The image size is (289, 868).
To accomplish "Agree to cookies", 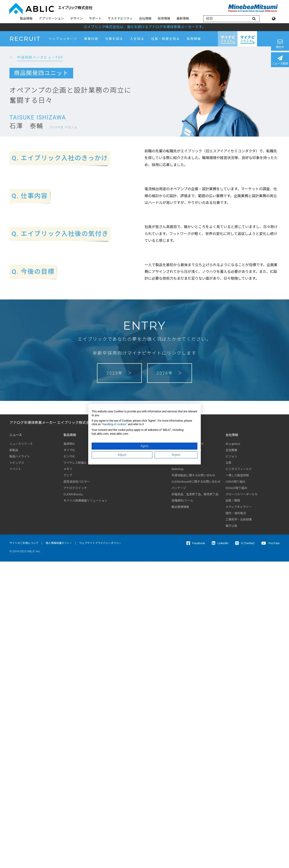I will (144, 446).
